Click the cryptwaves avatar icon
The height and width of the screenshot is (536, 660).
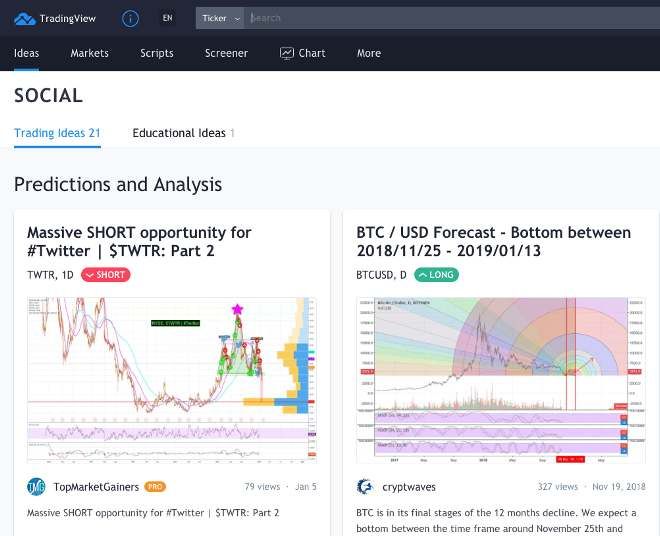tap(365, 487)
